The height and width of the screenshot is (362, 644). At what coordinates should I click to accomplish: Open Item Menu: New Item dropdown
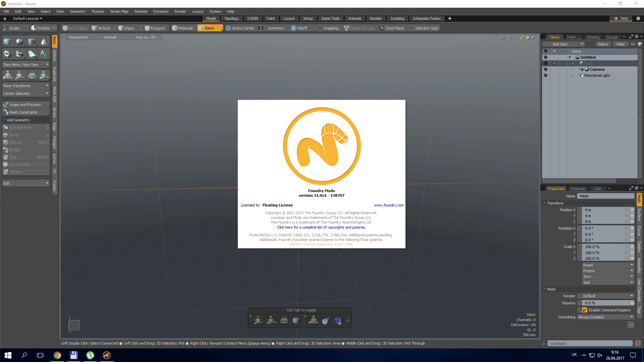pos(26,65)
